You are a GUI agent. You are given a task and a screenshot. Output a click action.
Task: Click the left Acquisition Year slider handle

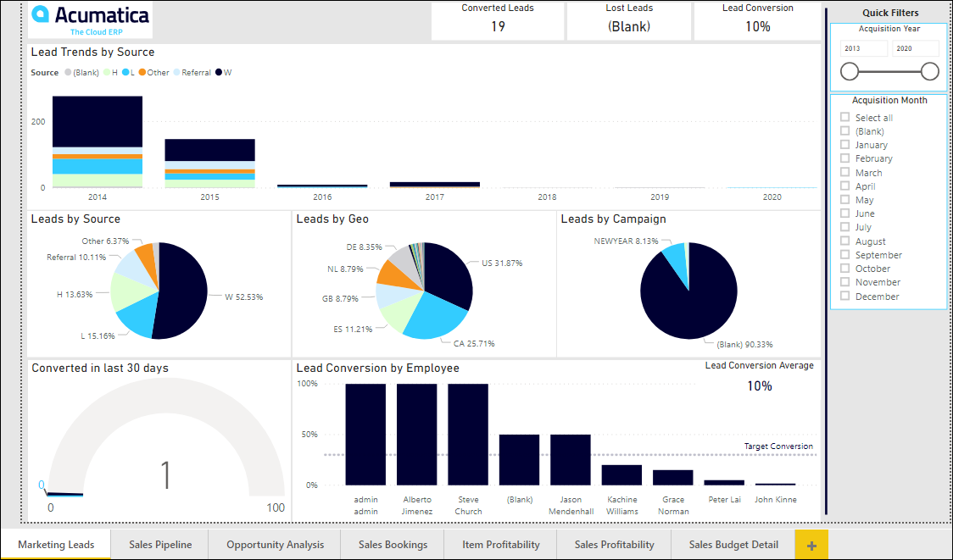point(850,72)
